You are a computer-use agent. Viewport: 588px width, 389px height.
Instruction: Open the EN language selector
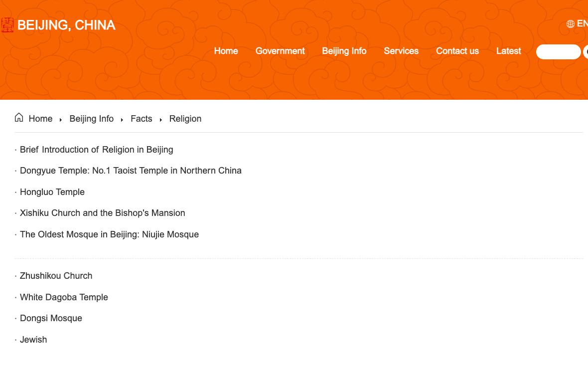(582, 23)
